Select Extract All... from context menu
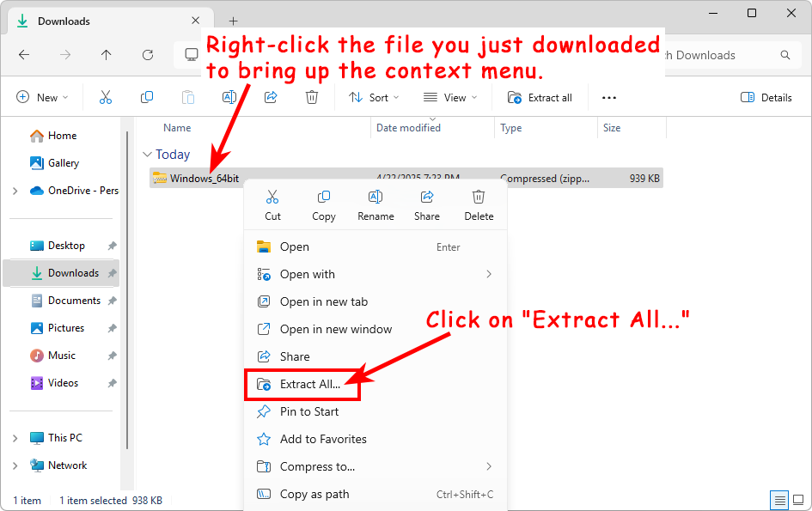The height and width of the screenshot is (511, 812). click(x=309, y=384)
